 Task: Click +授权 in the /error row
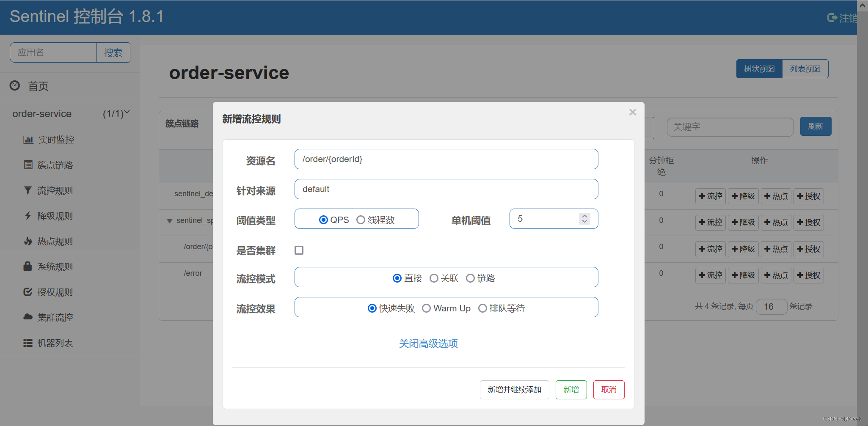(x=808, y=275)
